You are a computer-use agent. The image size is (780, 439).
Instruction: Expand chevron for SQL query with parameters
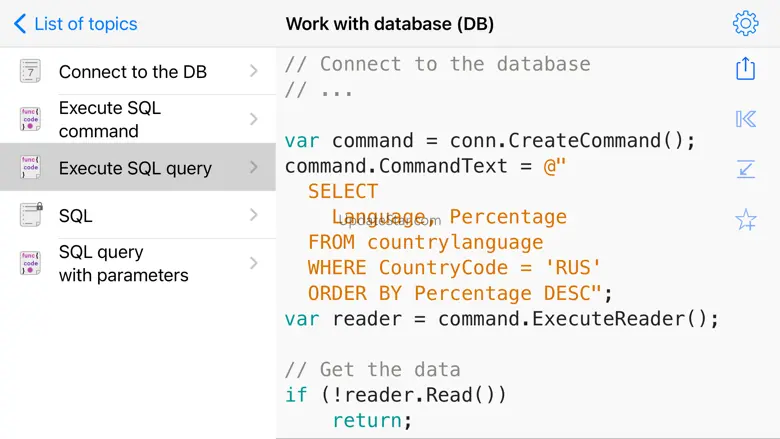pyautogui.click(x=254, y=263)
